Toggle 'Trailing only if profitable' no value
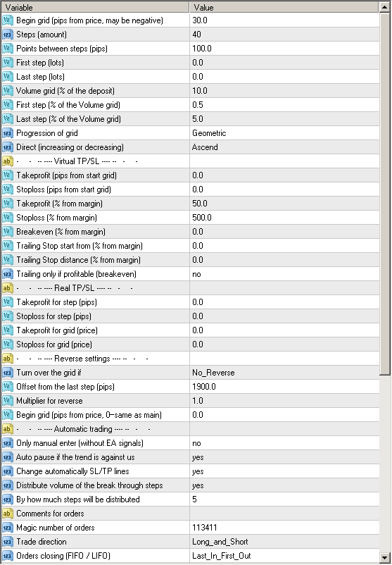The height and width of the screenshot is (565, 392). (284, 274)
